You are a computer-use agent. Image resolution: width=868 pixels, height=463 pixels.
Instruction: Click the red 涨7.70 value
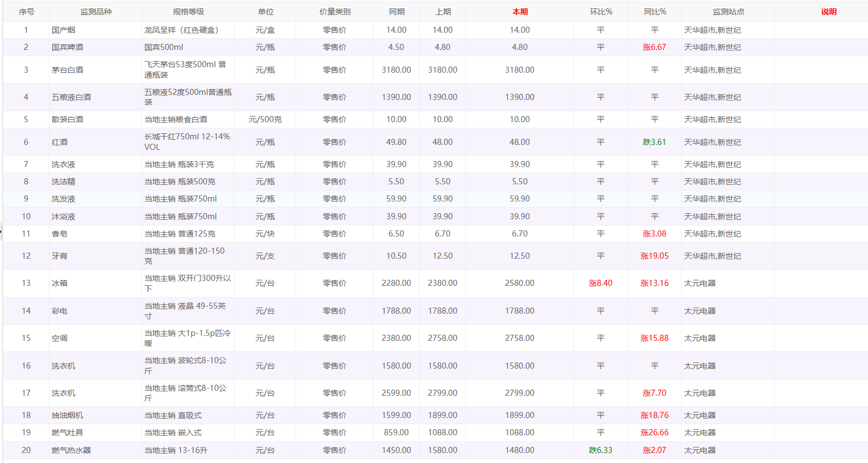click(655, 393)
